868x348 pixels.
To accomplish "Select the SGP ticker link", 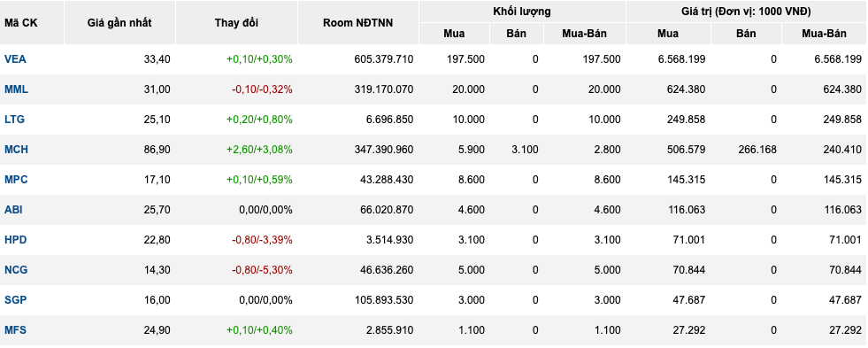I will coord(16,300).
